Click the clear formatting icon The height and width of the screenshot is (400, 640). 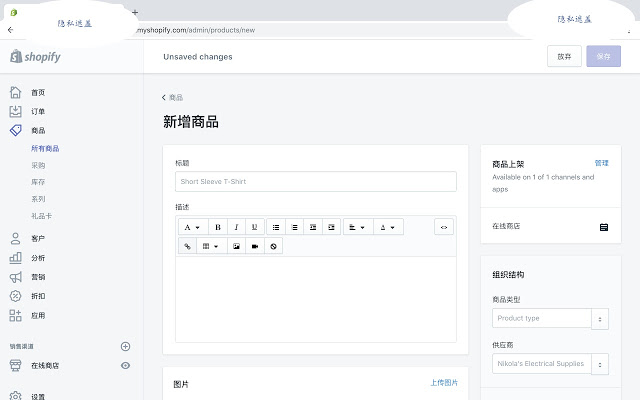[x=273, y=246]
